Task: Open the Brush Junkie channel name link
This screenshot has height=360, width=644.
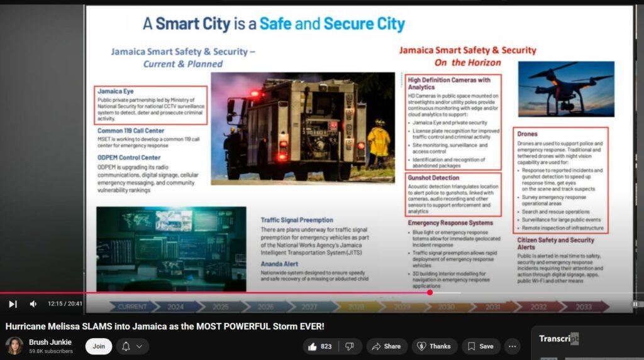Action: pyautogui.click(x=50, y=342)
